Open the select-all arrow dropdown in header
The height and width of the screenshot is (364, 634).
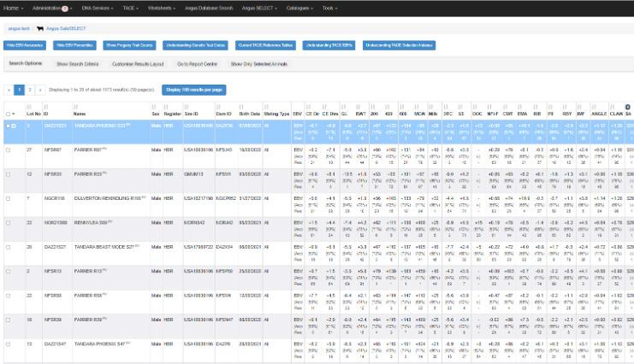tap(14, 114)
